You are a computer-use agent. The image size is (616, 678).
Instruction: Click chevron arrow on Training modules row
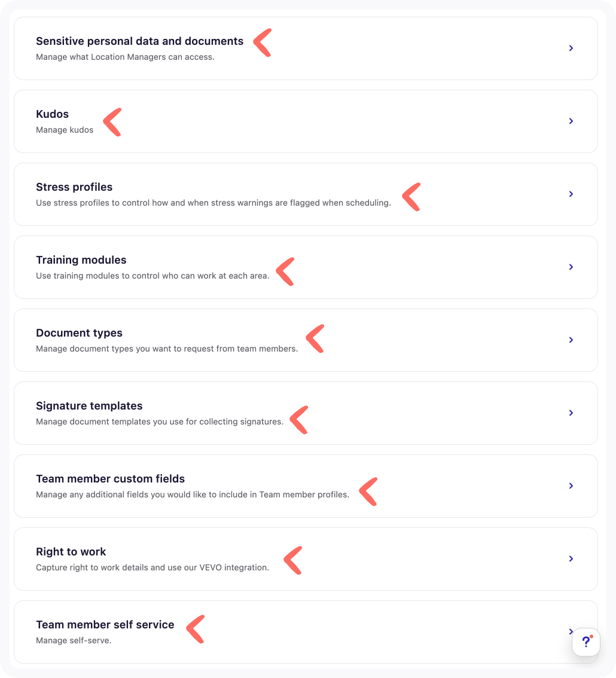pyautogui.click(x=571, y=267)
